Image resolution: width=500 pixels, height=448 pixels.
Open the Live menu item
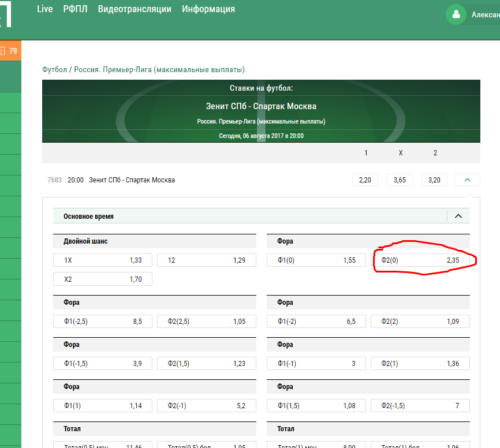tap(44, 9)
